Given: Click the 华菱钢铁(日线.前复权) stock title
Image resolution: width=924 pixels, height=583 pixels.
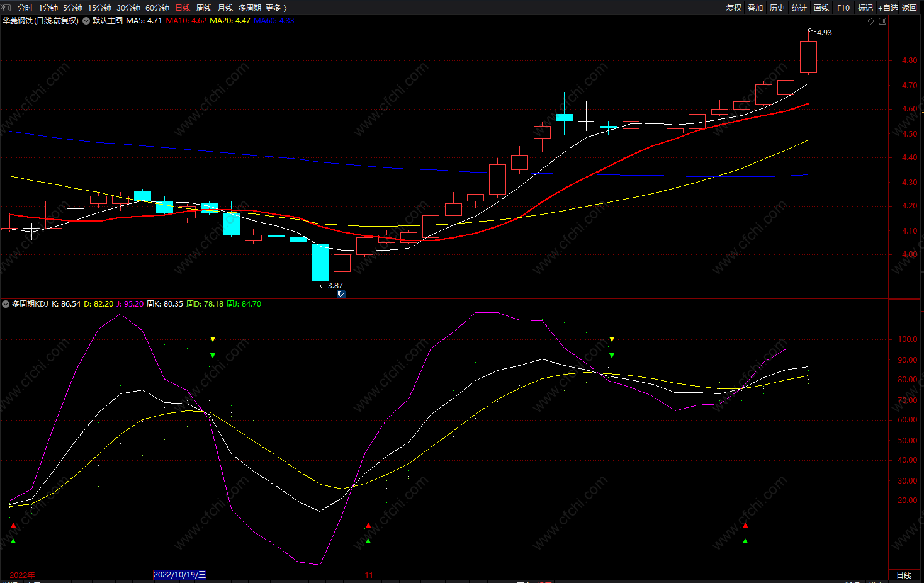Looking at the screenshot, I should (41, 21).
